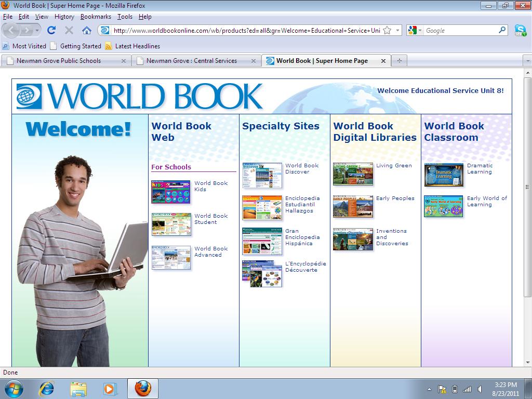The height and width of the screenshot is (399, 532).
Task: Click the Stop loading X icon
Action: 69,30
